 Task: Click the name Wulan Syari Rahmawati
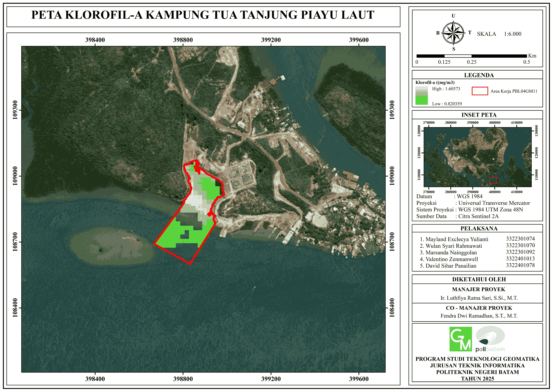[x=454, y=246]
